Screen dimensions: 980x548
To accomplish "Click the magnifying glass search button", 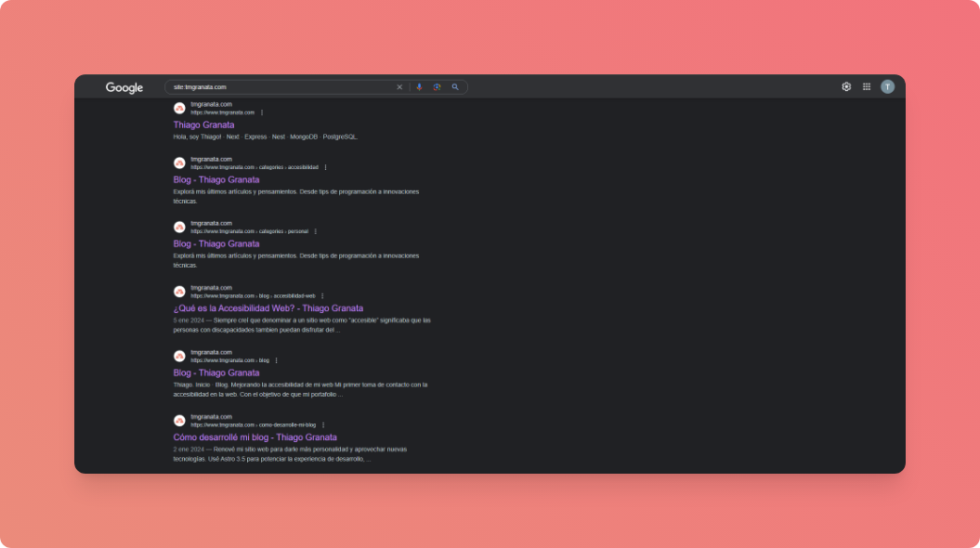I will pyautogui.click(x=455, y=87).
